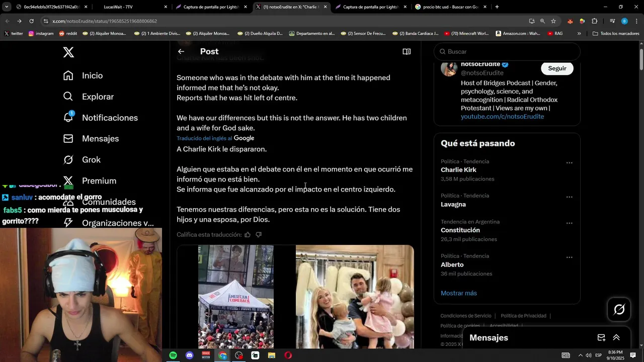The image size is (644, 362).
Task: Open the instagram bookmark
Action: coord(41,34)
